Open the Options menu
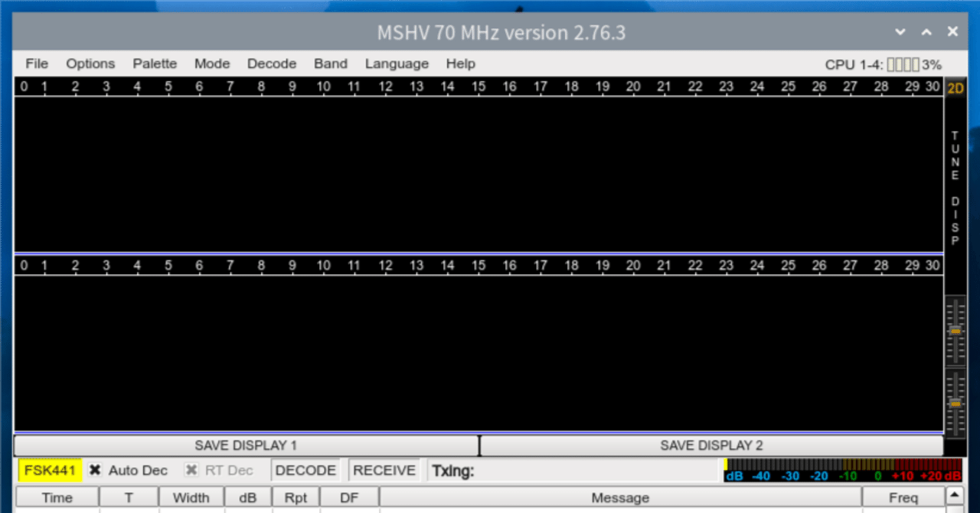The width and height of the screenshot is (980, 513). [x=90, y=64]
